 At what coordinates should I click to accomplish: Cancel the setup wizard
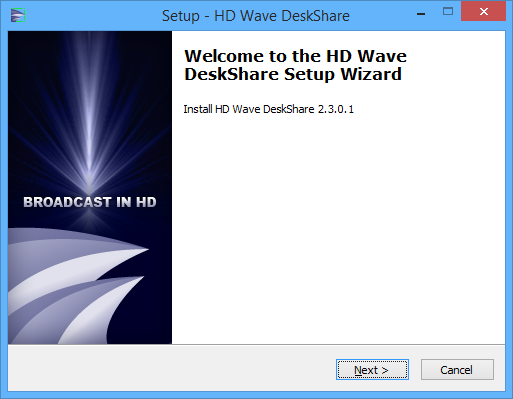457,369
